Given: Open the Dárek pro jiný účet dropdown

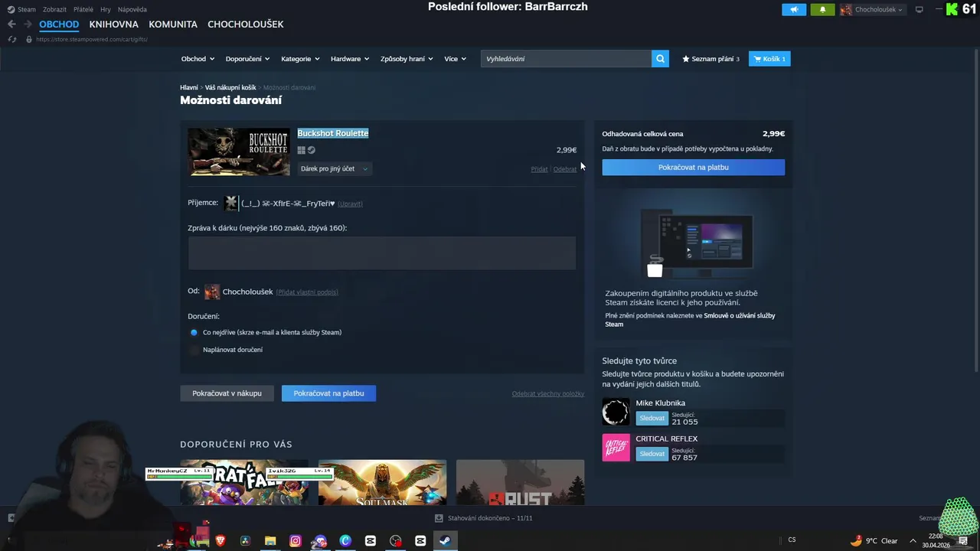Looking at the screenshot, I should 334,168.
